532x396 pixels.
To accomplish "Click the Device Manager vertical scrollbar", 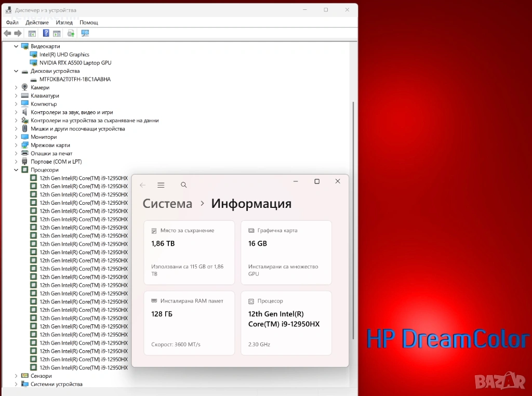I will click(353, 220).
